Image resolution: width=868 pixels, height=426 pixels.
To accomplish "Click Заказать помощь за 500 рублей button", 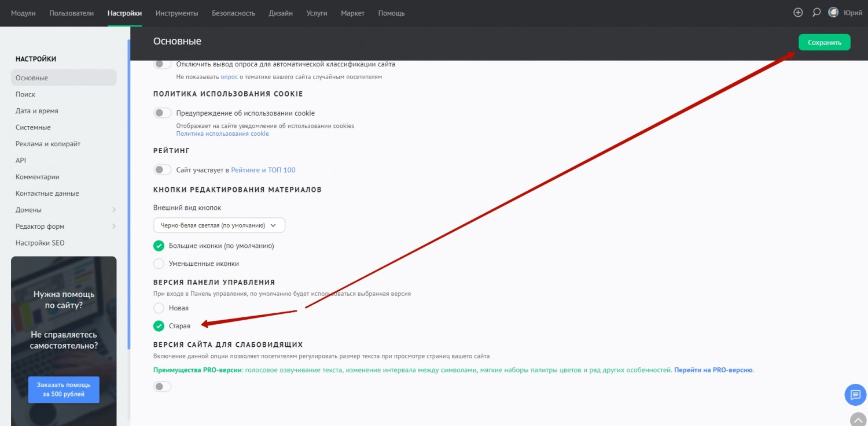I will click(x=64, y=390).
